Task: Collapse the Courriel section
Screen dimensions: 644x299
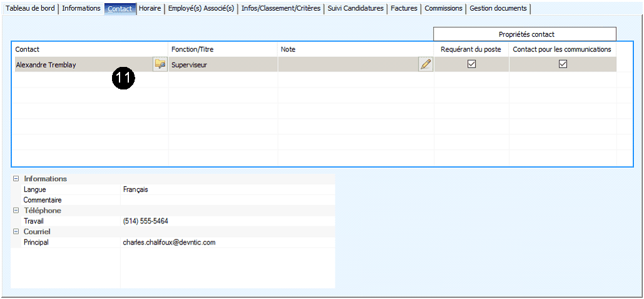Action: tap(16, 232)
